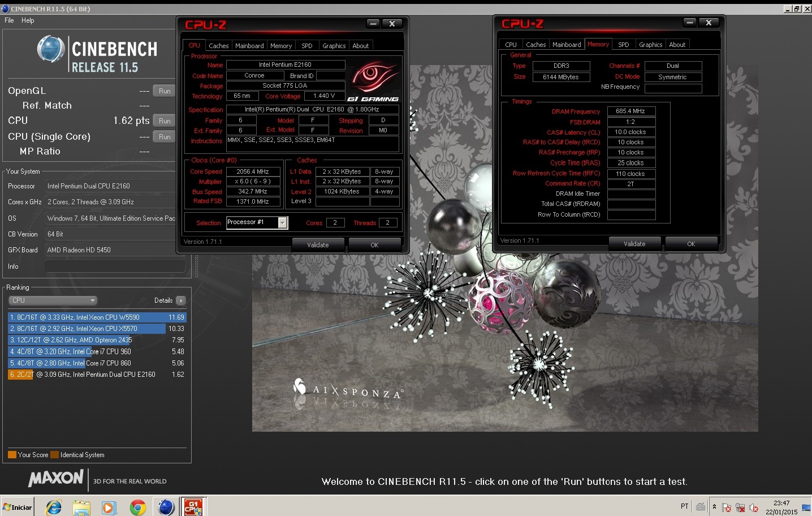Click OK in left CPU-Z window
The width and height of the screenshot is (812, 516).
click(374, 245)
